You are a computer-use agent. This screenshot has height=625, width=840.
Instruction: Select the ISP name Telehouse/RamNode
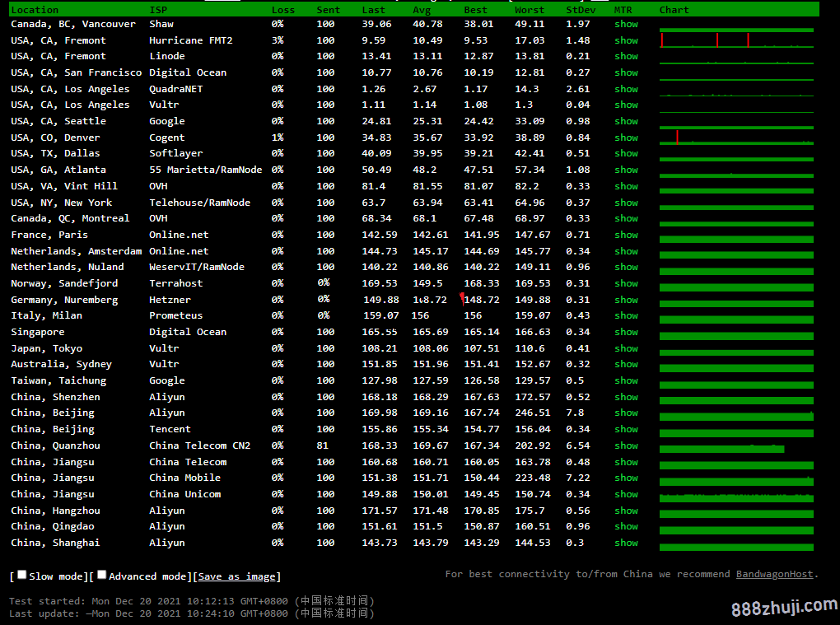(200, 203)
